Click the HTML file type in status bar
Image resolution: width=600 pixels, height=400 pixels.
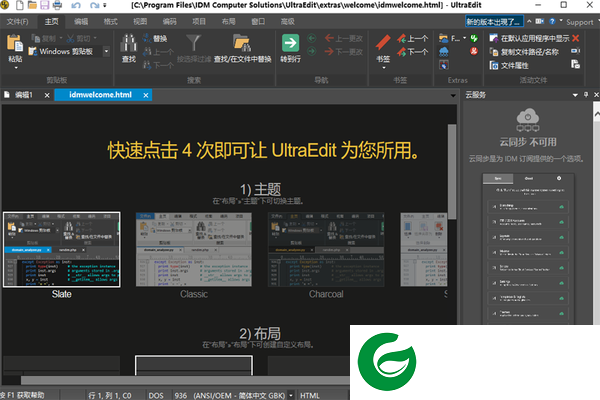[x=310, y=395]
